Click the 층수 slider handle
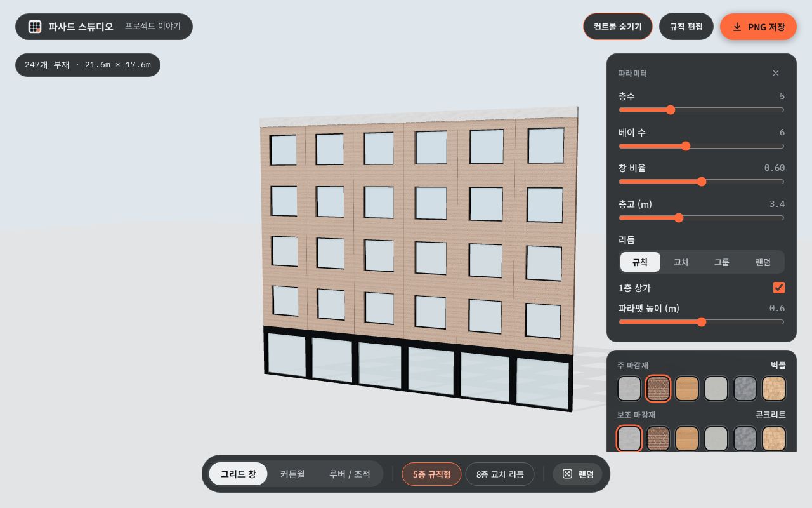The width and height of the screenshot is (812, 508). 671,110
